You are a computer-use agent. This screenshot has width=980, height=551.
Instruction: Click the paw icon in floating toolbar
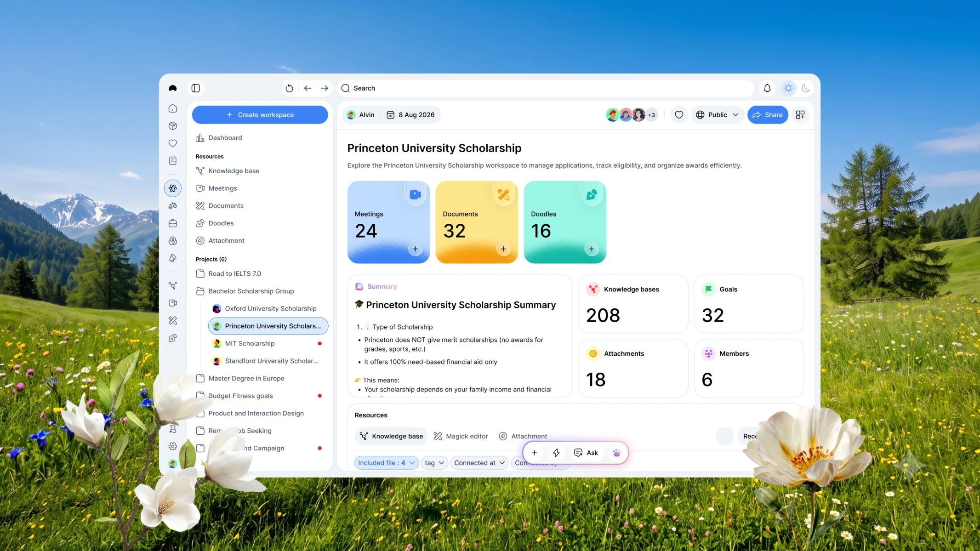pos(617,453)
